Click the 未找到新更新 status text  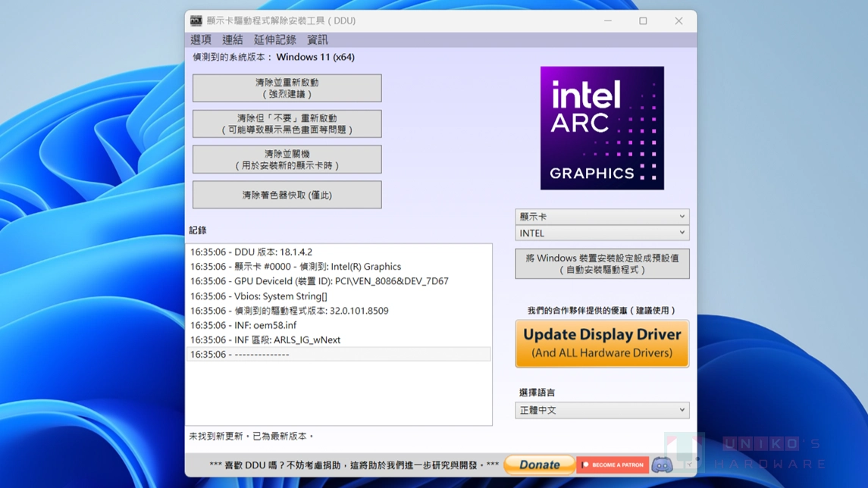(252, 436)
